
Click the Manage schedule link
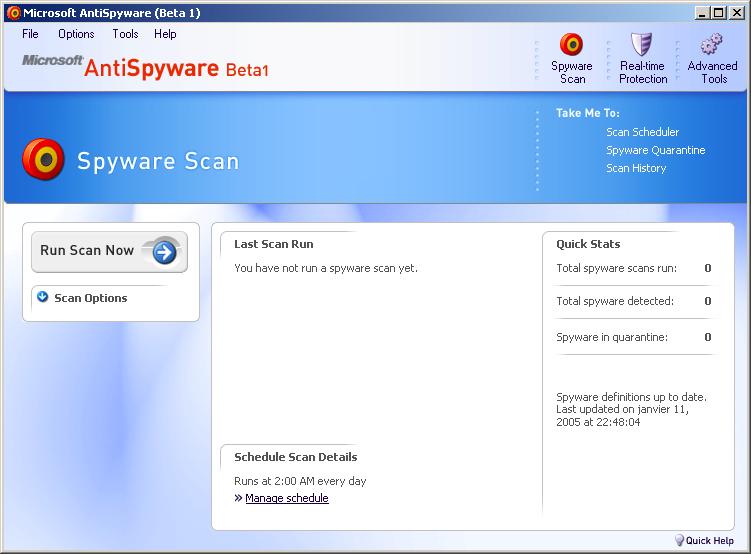(287, 498)
